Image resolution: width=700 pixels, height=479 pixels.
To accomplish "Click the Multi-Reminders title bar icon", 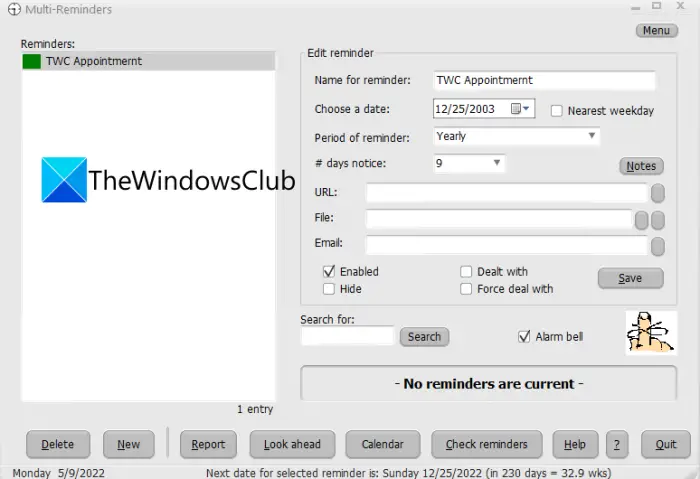I will click(x=14, y=9).
